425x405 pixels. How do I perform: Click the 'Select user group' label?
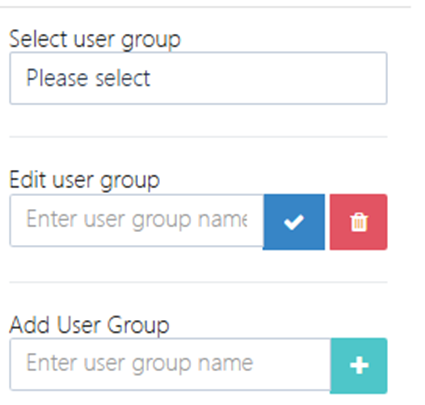coord(95,40)
